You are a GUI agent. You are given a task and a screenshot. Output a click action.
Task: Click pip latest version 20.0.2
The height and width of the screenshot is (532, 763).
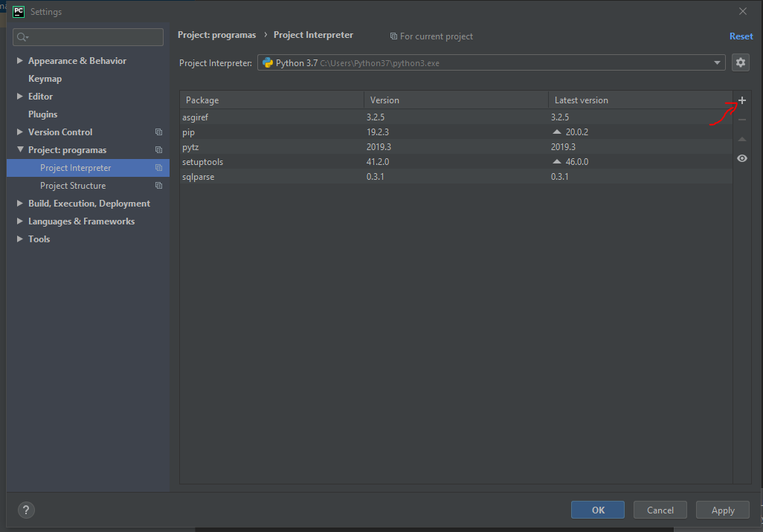click(576, 132)
